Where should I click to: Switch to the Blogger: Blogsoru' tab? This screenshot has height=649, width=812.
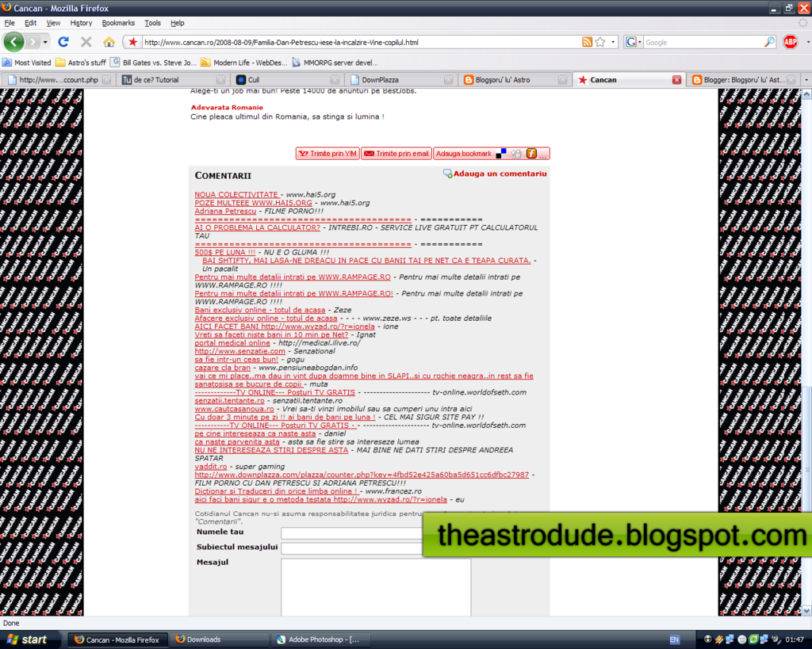point(743,80)
